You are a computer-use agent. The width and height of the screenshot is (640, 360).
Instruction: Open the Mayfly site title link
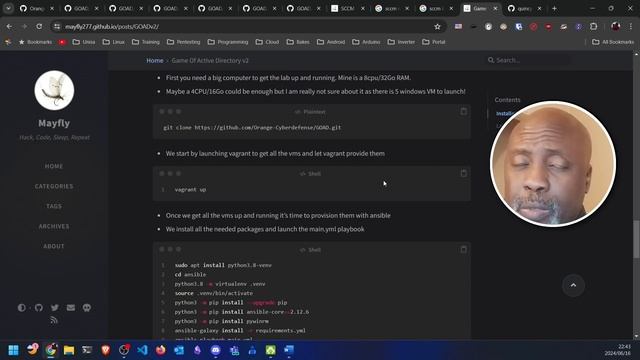[54, 123]
